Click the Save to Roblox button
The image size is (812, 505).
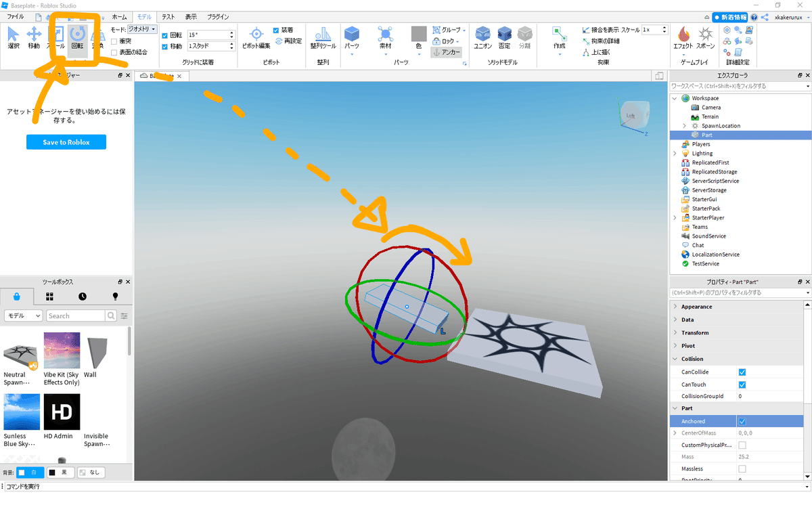point(66,142)
